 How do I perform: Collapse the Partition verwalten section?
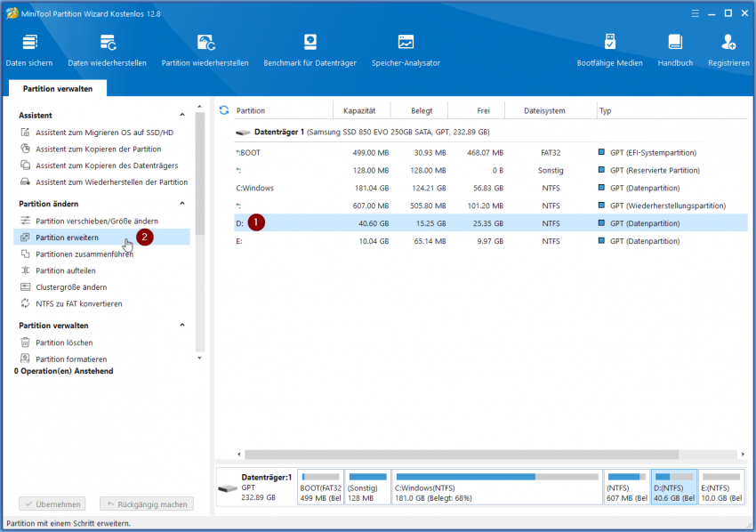point(183,326)
